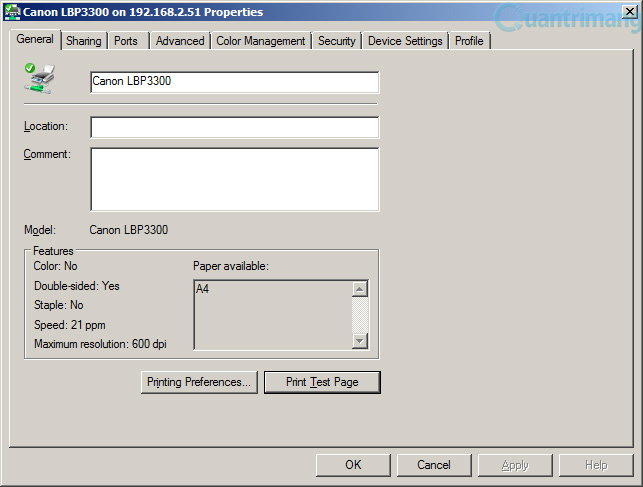This screenshot has height=487, width=643.
Task: Click Print Test Page button
Action: pyautogui.click(x=322, y=382)
